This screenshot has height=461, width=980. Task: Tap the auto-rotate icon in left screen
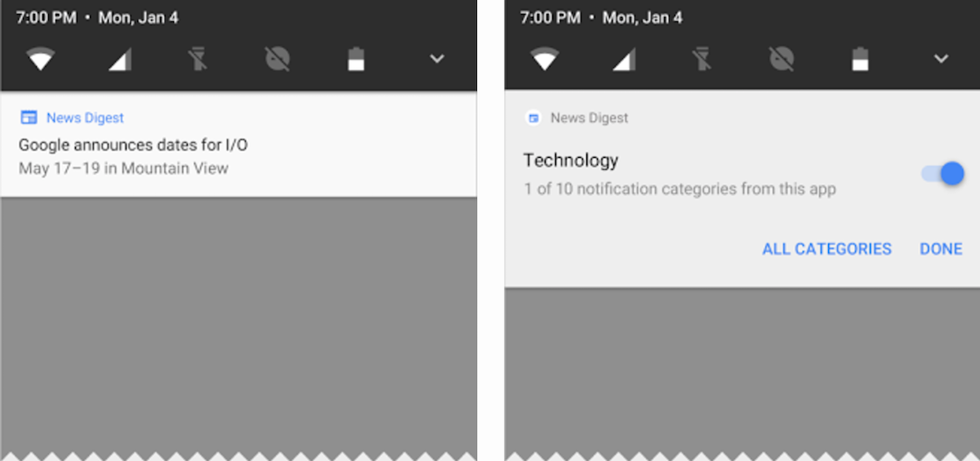tap(278, 59)
